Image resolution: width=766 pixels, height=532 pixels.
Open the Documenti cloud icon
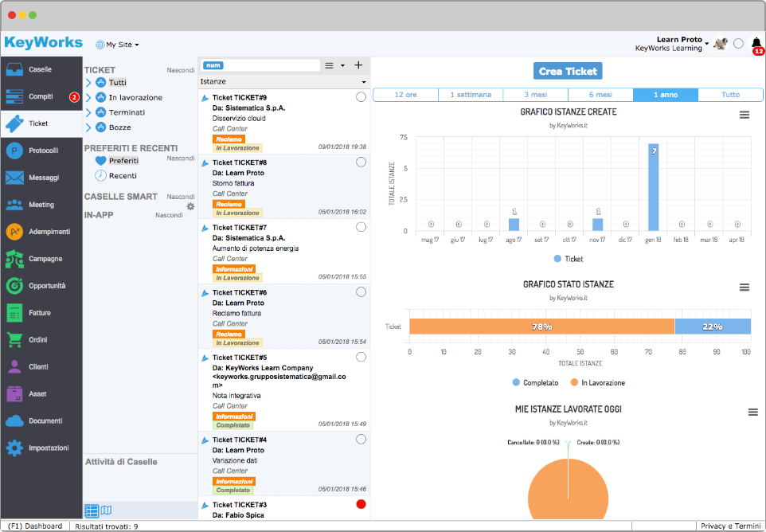(x=14, y=421)
